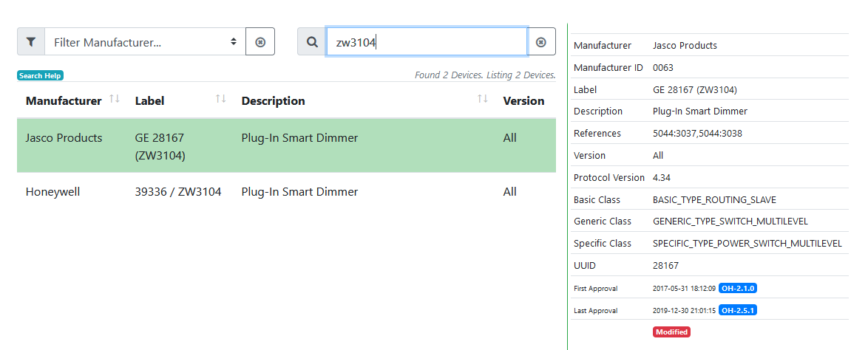Click the OH-2.1.0 version badge

point(737,288)
